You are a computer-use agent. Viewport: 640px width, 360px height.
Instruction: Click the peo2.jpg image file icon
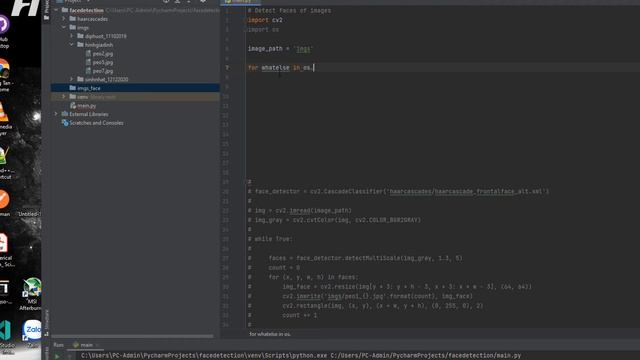click(88, 53)
